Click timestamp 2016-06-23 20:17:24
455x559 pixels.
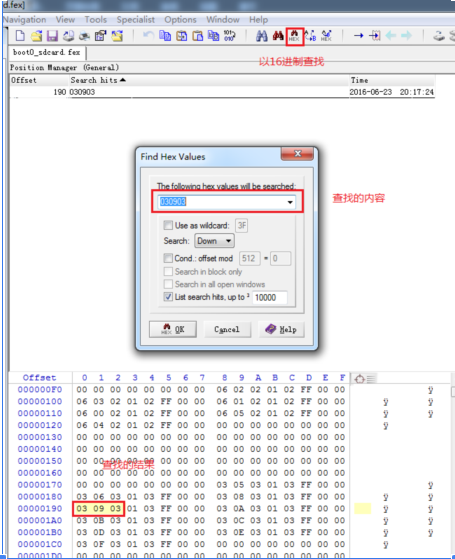tap(392, 92)
